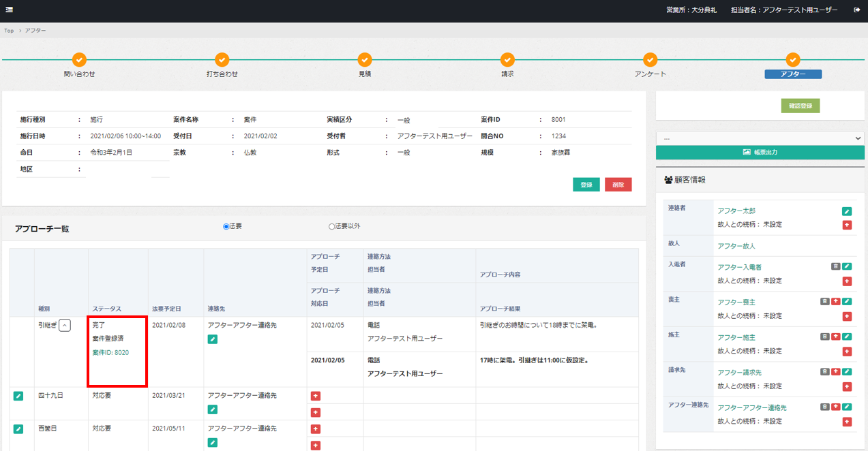Go to the アンケート step
Image resolution: width=868 pixels, height=451 pixels.
point(650,61)
